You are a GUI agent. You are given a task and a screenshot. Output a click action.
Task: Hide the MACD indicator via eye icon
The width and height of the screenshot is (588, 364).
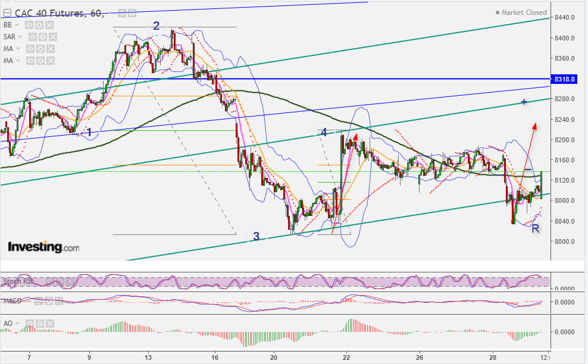coord(39,301)
